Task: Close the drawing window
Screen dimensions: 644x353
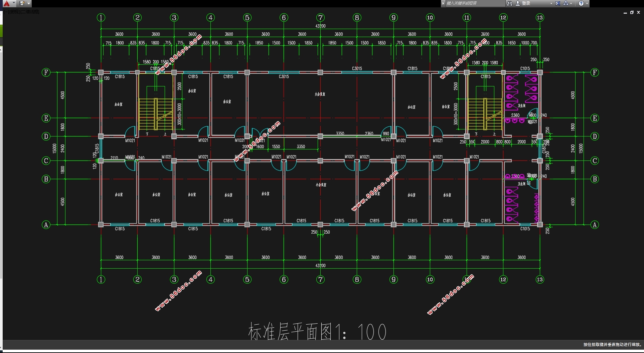Action: (x=638, y=12)
